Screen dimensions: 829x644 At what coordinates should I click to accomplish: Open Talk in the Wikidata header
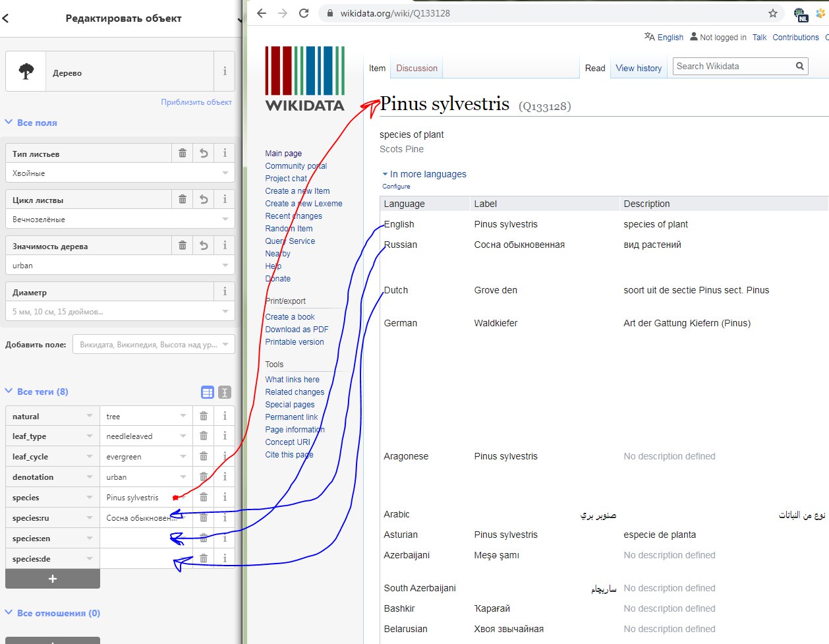tap(759, 38)
